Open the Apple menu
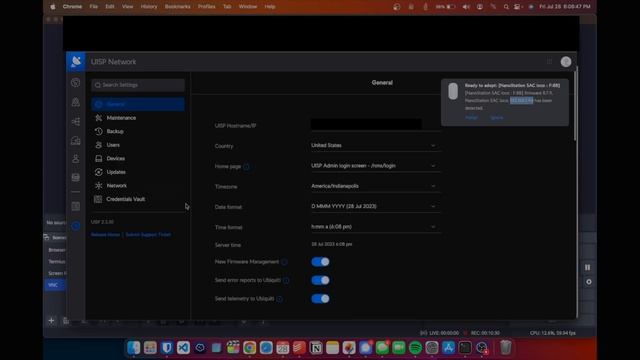 (x=53, y=7)
